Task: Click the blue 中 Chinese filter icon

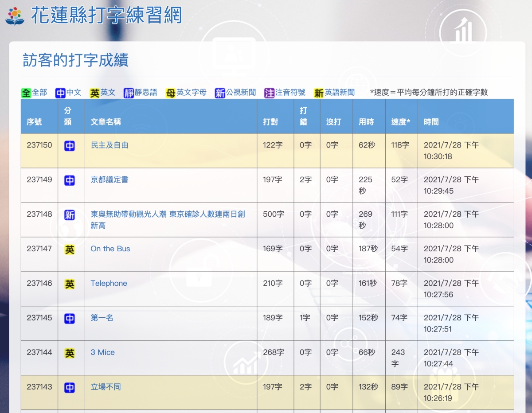Action: tap(60, 93)
